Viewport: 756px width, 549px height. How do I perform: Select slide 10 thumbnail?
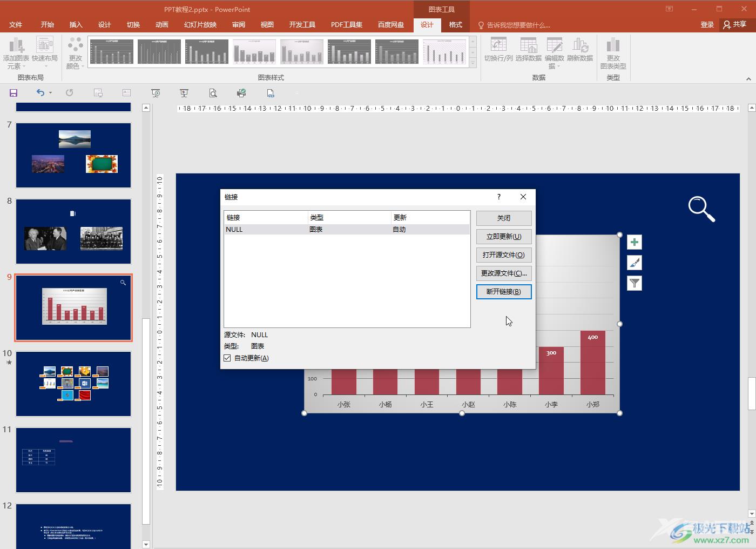coord(73,384)
